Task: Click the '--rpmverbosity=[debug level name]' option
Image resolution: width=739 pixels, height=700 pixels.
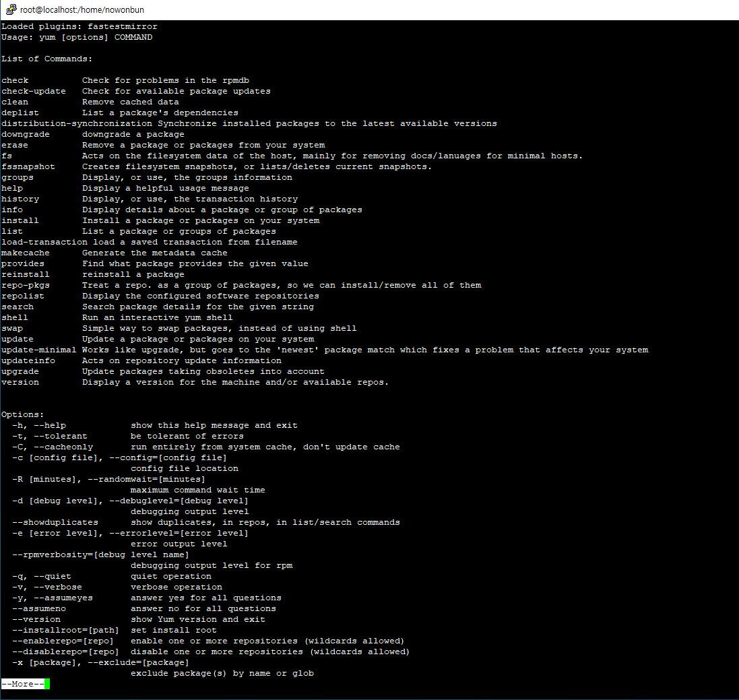Action: click(x=100, y=555)
